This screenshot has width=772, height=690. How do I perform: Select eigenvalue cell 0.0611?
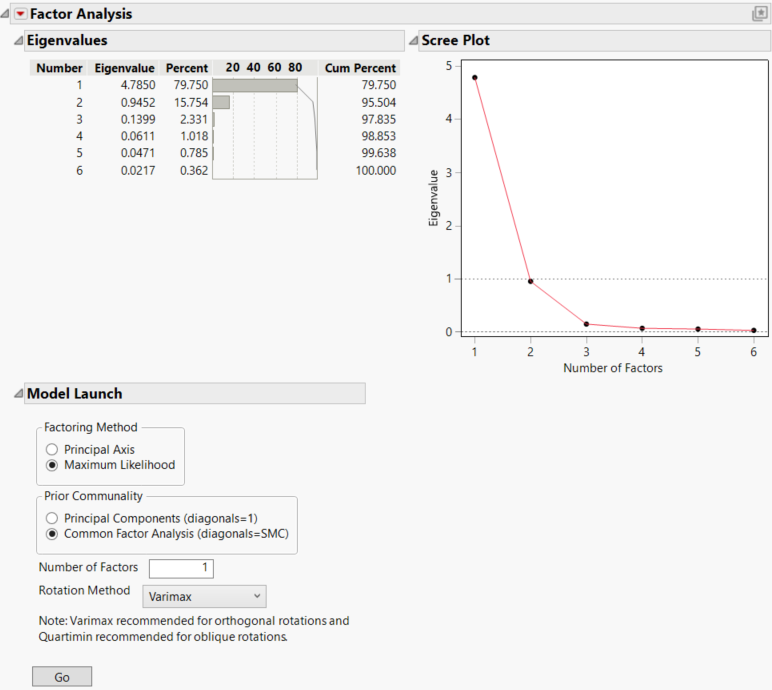pos(138,136)
